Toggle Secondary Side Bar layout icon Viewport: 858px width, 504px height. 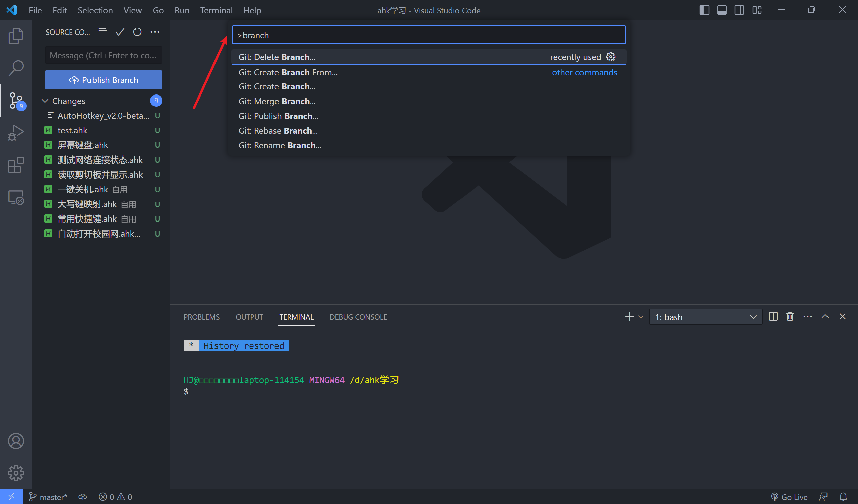(x=739, y=10)
